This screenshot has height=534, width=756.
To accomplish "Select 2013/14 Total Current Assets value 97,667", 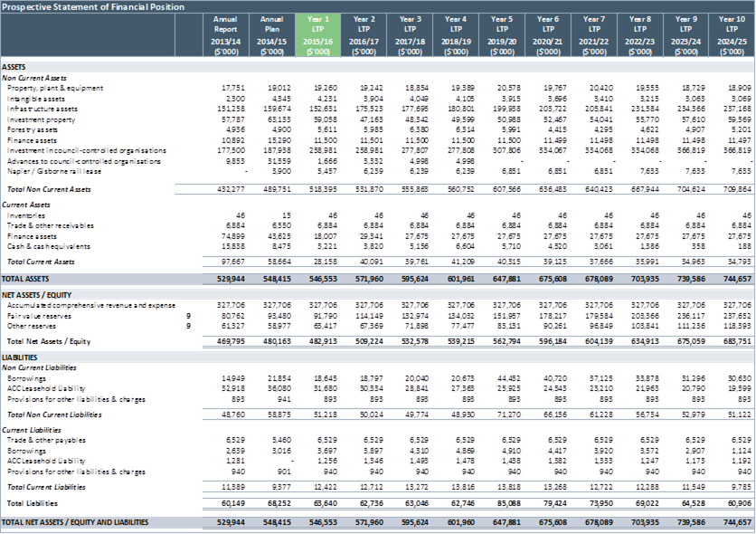I will (x=233, y=262).
